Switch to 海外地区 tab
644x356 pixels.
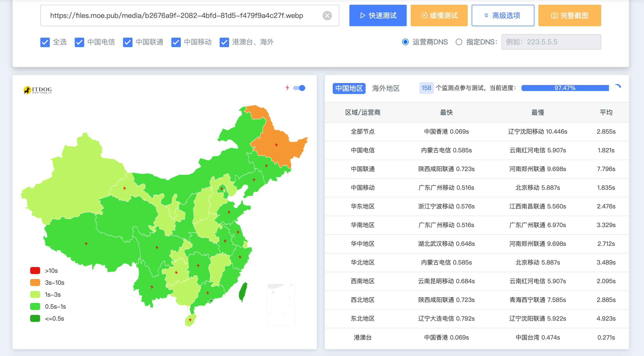(386, 88)
